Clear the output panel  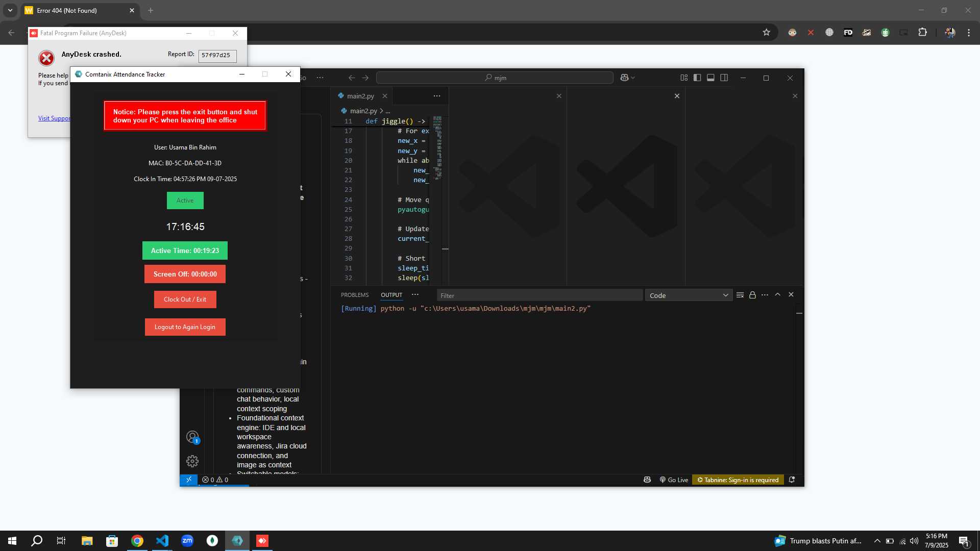740,295
